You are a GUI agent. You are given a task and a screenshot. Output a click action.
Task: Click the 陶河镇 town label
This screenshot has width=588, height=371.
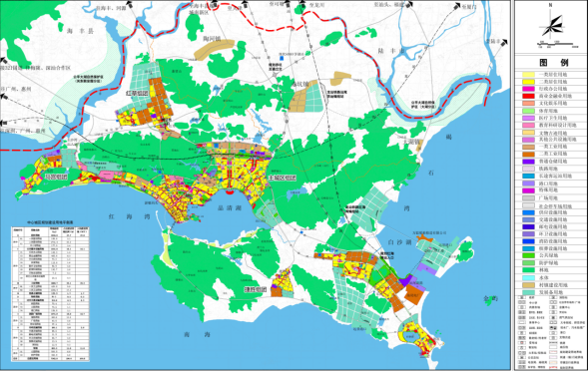tap(212, 39)
